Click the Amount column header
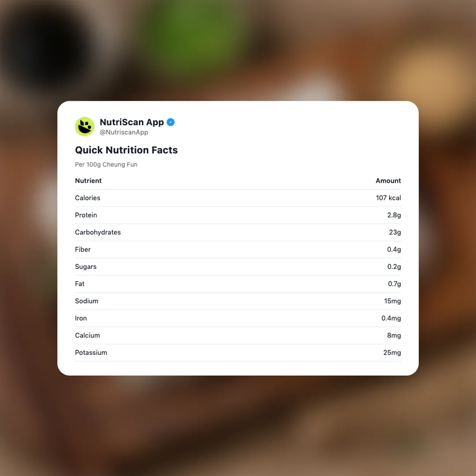Viewport: 476px width, 476px height. pos(388,181)
